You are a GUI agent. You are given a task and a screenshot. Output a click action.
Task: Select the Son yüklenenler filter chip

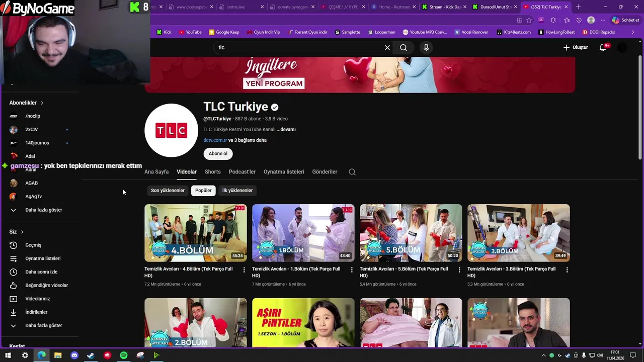168,191
